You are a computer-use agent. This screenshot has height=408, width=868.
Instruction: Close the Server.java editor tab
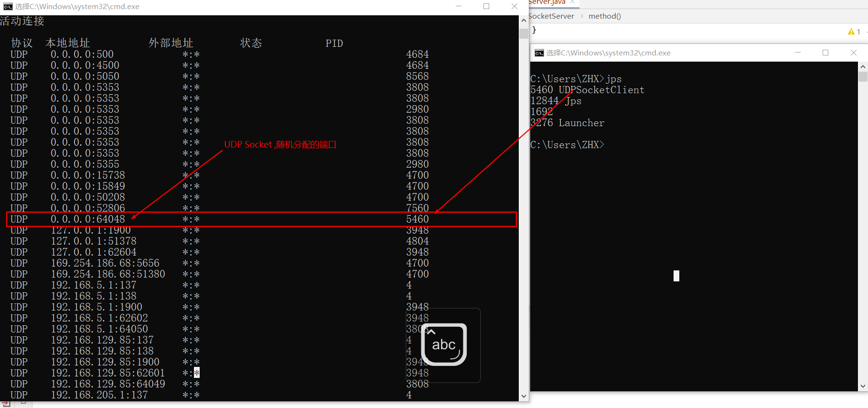click(x=572, y=2)
